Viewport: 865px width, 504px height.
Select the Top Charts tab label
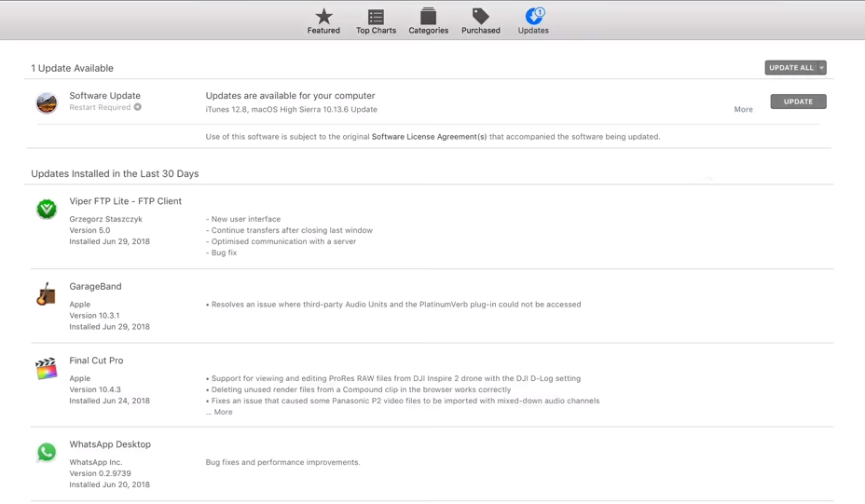tap(376, 31)
